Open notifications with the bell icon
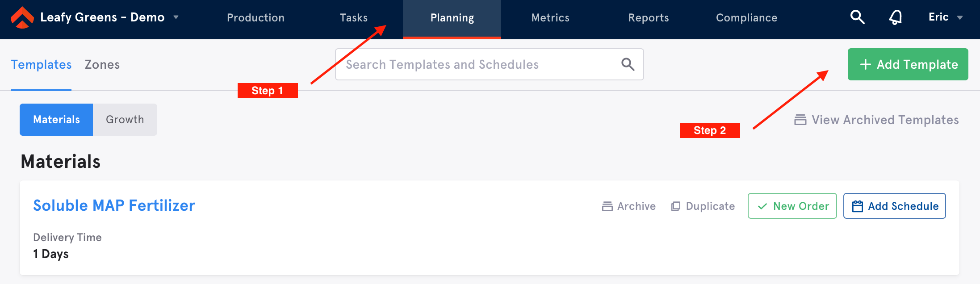The width and height of the screenshot is (980, 284). coord(895,17)
